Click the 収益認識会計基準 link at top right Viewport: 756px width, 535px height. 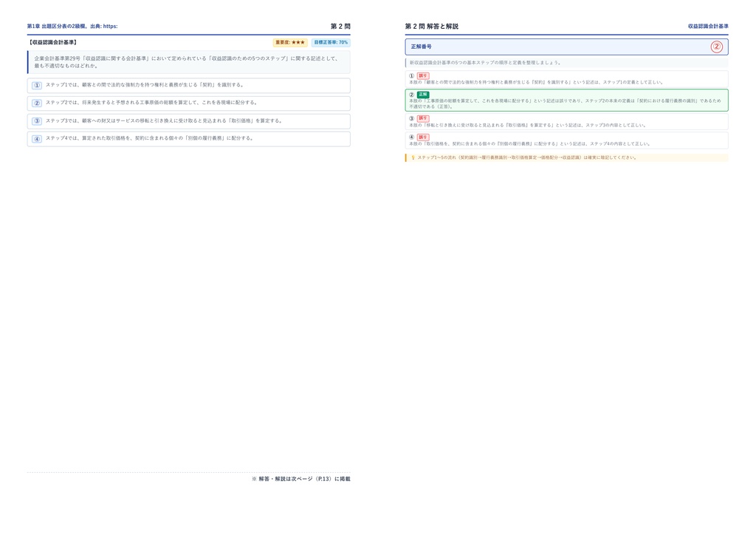coord(708,26)
